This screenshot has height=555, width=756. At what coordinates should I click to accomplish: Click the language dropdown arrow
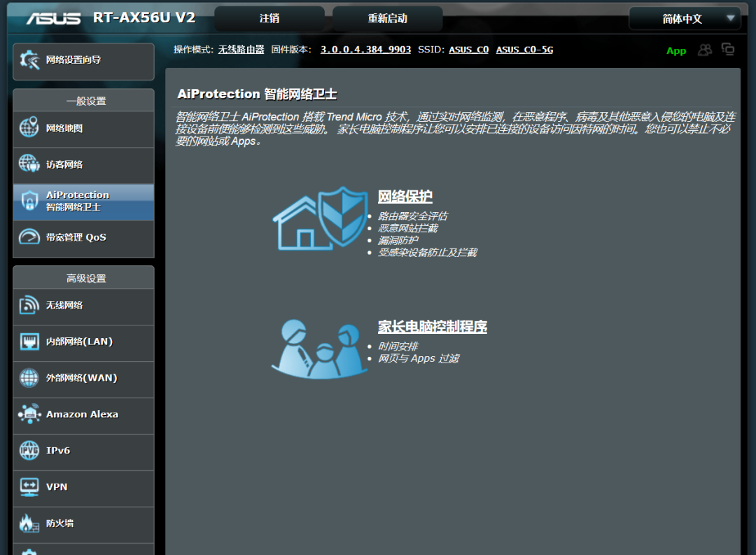click(731, 18)
